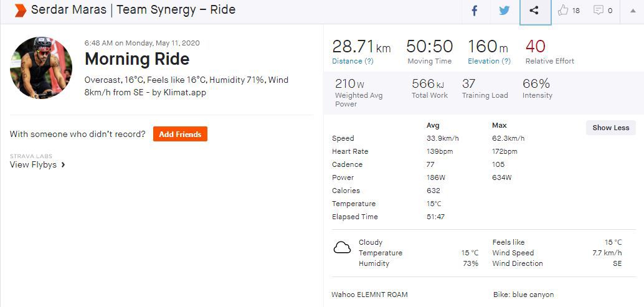Collapse stats using Show Less
The width and height of the screenshot is (644, 307).
tap(610, 128)
